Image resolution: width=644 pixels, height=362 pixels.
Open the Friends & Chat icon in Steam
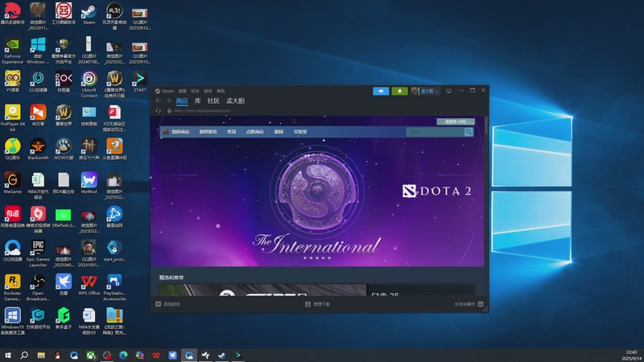pos(481,304)
